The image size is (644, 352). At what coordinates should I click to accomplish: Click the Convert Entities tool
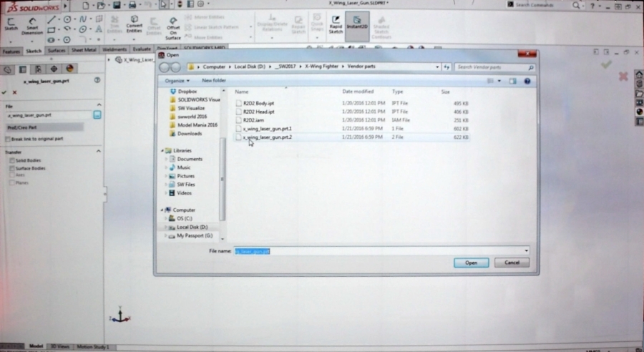135,24
